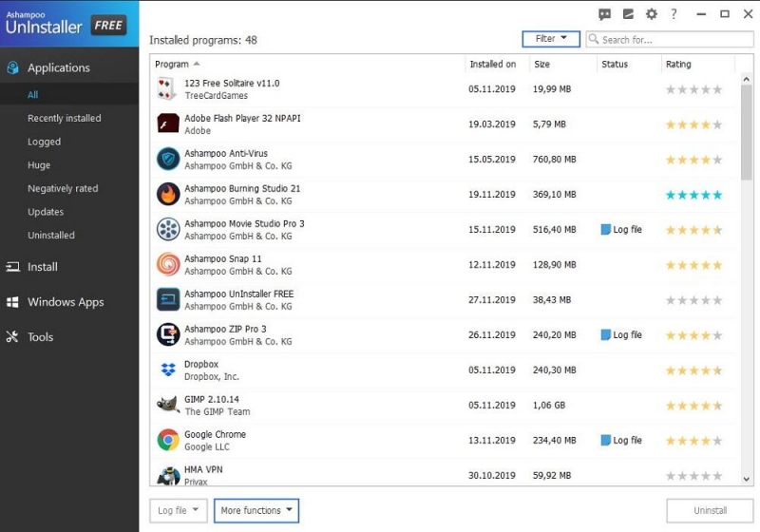Screen dimensions: 760x532
Task: Click the Dropbox program icon
Action: click(x=168, y=370)
